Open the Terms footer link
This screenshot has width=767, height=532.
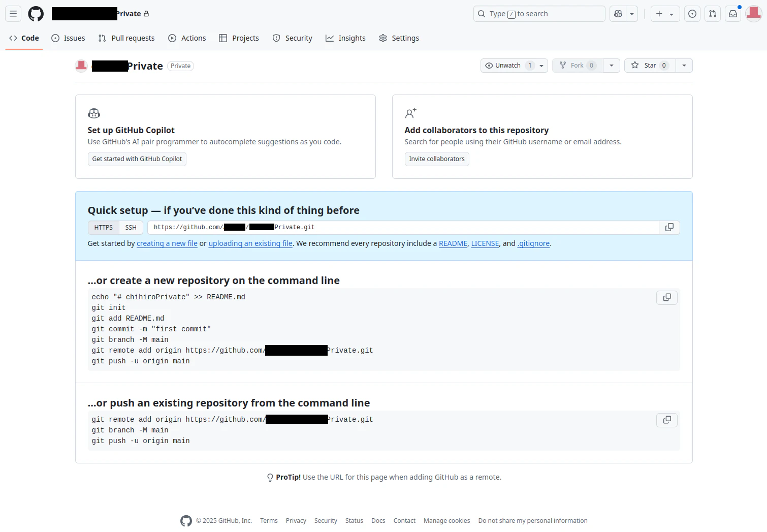pyautogui.click(x=269, y=521)
